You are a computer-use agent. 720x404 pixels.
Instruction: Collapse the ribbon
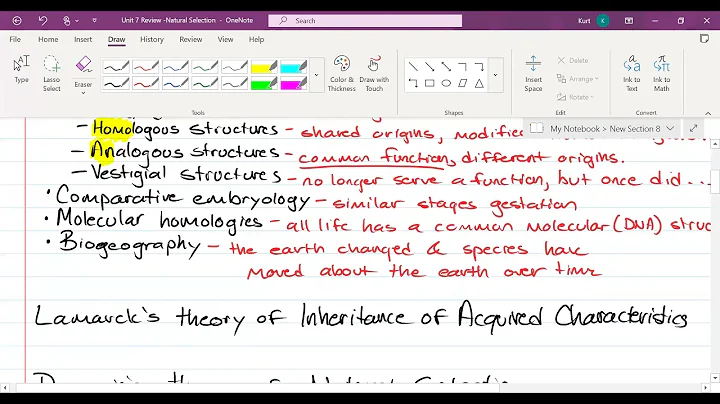[x=708, y=113]
